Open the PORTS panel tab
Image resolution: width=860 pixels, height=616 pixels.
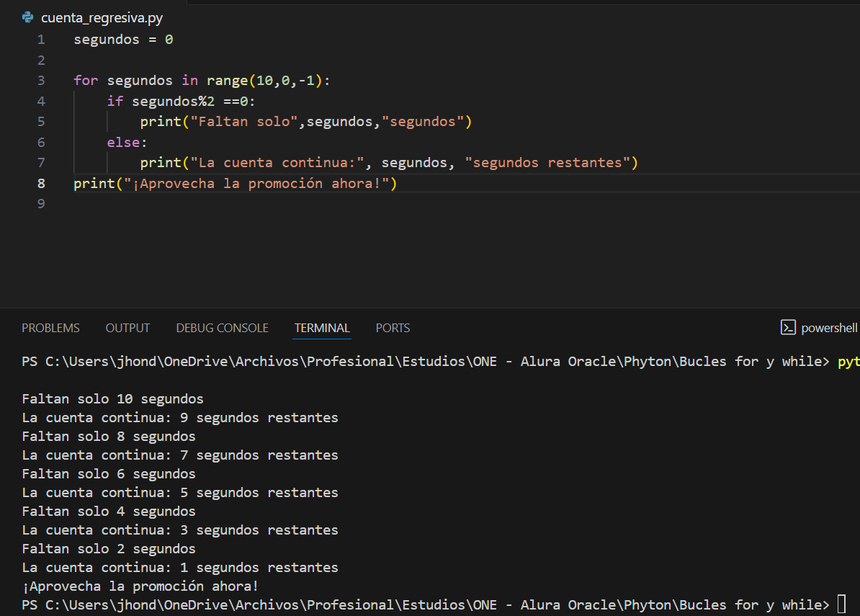[x=393, y=328]
